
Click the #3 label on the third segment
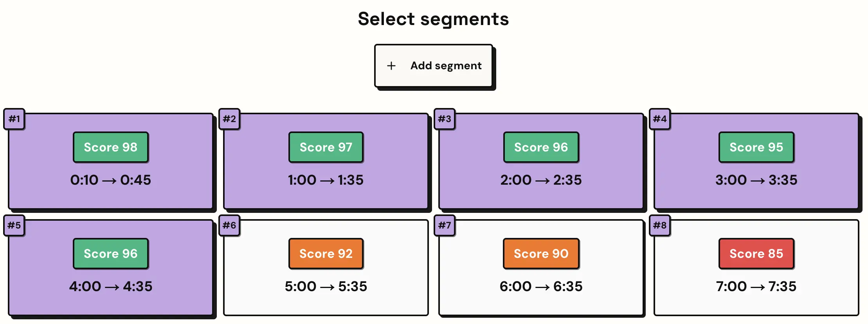pos(445,119)
